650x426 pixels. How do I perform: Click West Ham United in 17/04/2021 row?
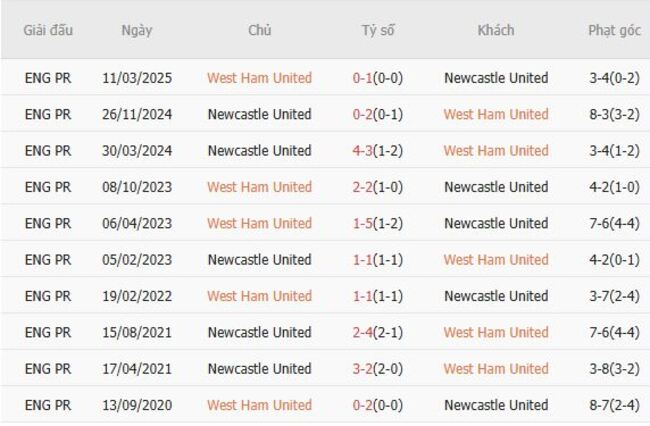click(496, 369)
